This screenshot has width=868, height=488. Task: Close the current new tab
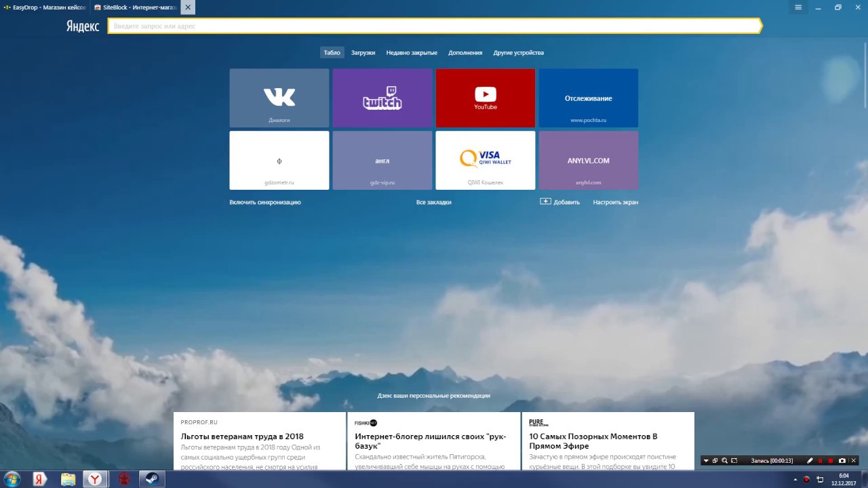188,7
